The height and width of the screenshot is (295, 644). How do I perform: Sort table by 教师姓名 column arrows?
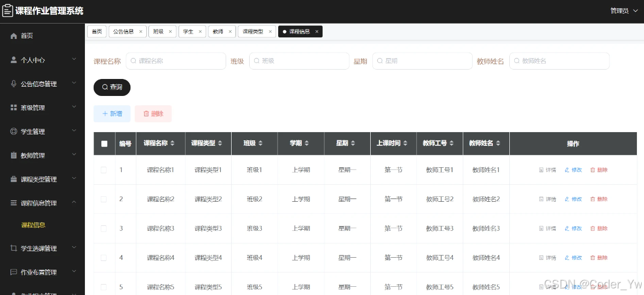click(x=498, y=144)
